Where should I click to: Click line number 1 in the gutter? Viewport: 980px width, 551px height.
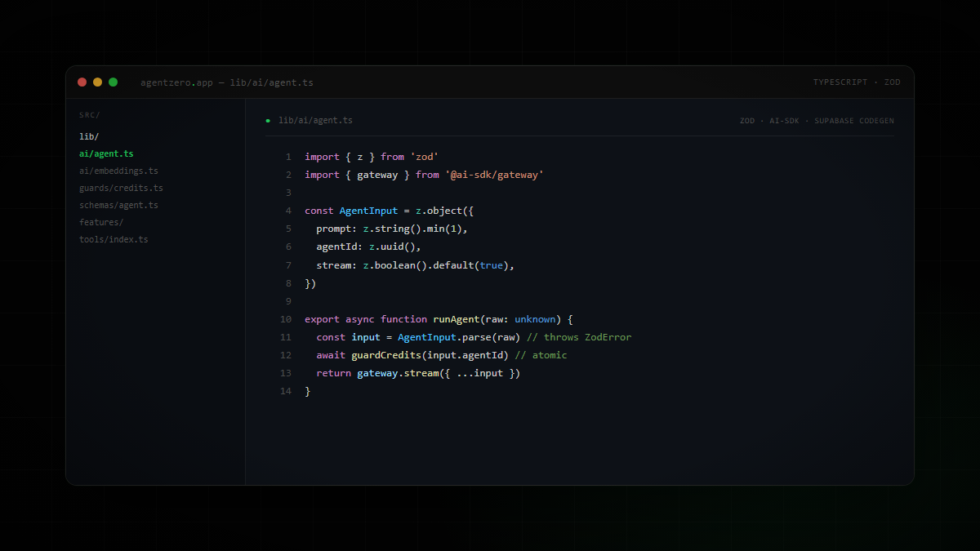point(287,157)
